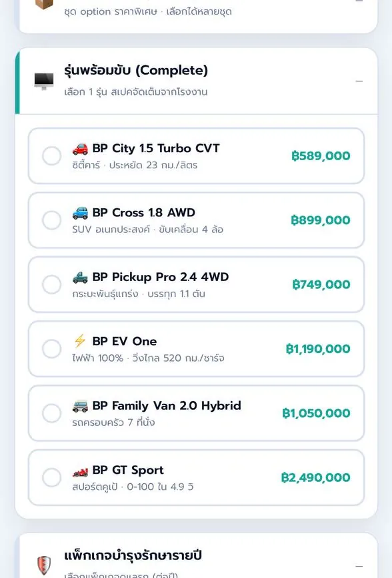Click the lightning bolt icon for BP EV One
Viewport: 392px width, 578px height.
tap(80, 341)
